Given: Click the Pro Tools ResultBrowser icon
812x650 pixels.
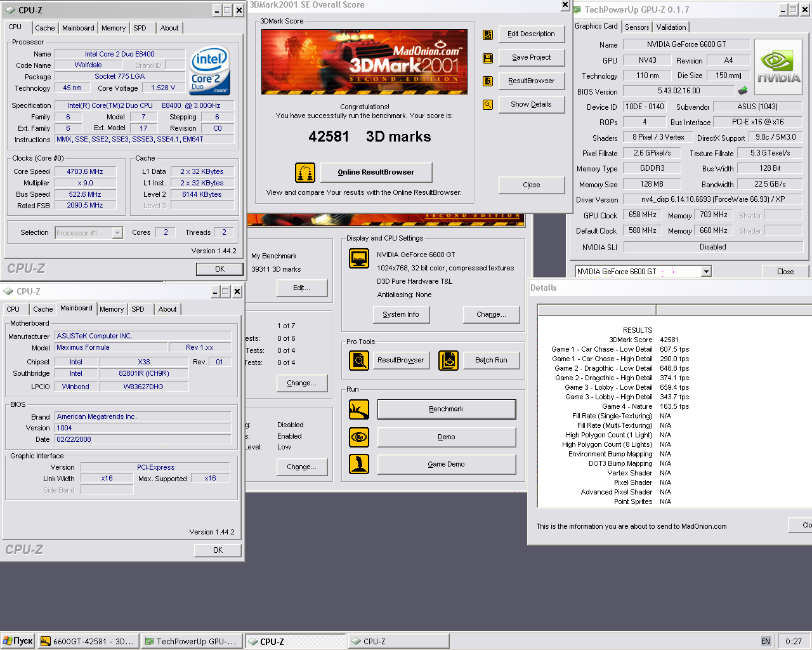Looking at the screenshot, I should 359,361.
